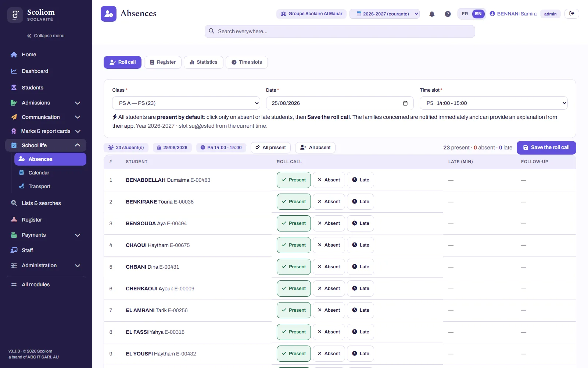The height and width of the screenshot is (368, 588).
Task: Open Calendar under School life
Action: (50, 173)
